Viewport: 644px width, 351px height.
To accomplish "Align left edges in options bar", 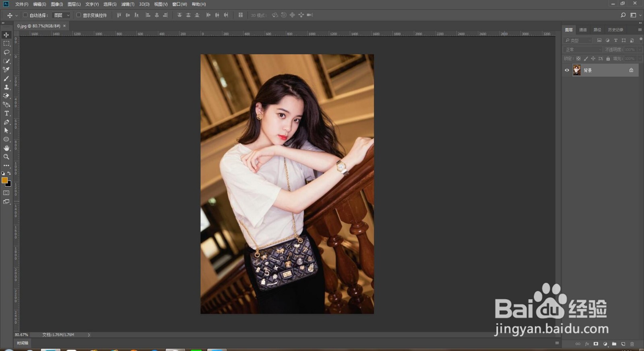I will [x=148, y=15].
